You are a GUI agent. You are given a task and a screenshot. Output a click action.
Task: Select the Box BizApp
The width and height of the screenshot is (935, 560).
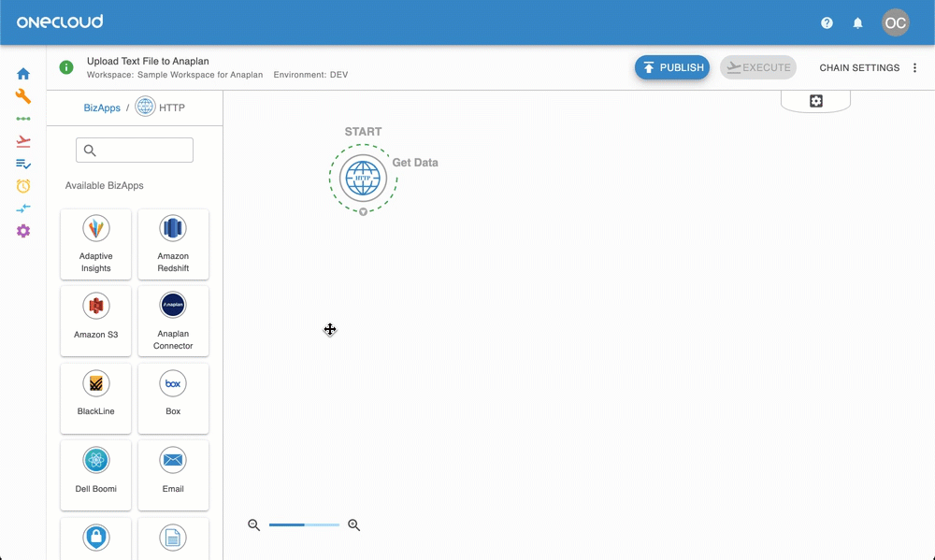(173, 398)
